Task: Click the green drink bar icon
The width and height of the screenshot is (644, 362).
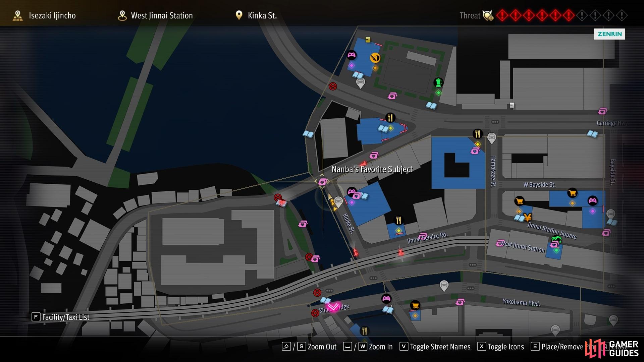Action: [x=438, y=82]
